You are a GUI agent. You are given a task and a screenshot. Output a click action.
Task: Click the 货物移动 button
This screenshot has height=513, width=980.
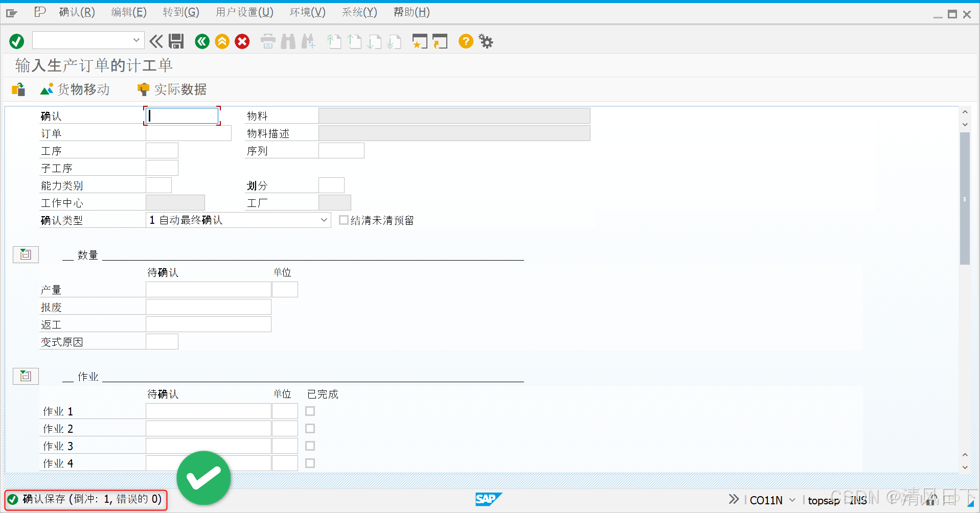75,89
